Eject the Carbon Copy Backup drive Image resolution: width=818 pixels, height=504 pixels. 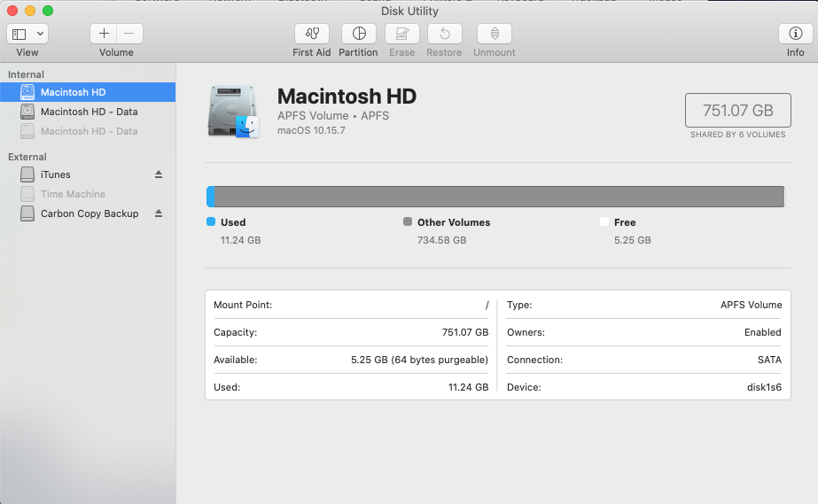(x=159, y=213)
